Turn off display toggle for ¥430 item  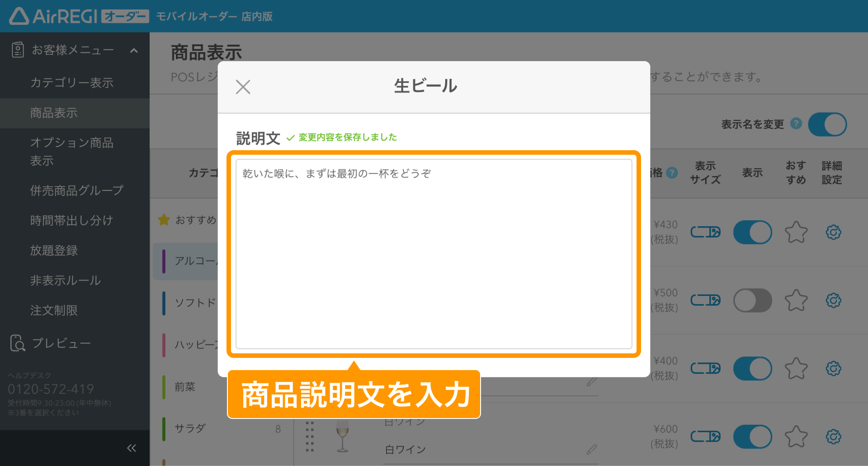click(752, 233)
